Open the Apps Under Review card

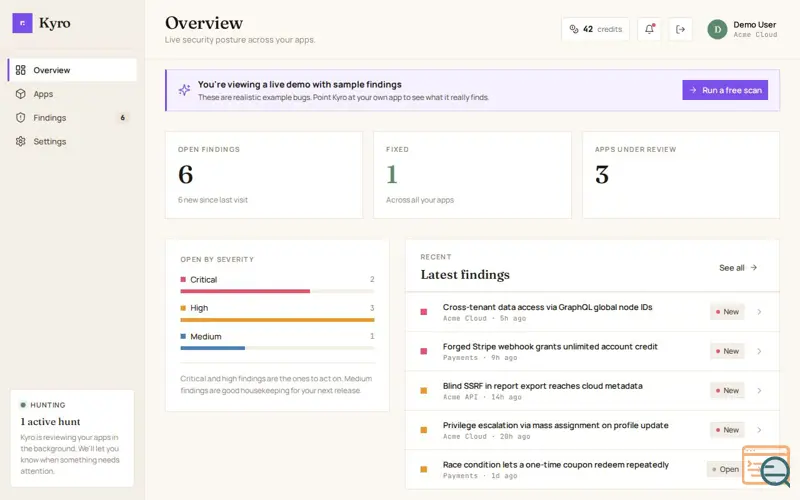681,175
